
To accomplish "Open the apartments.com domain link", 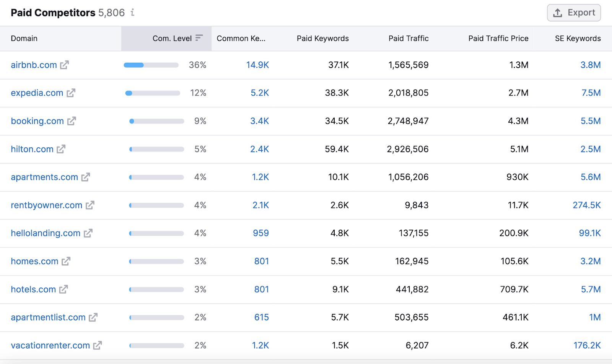I will coord(44,177).
